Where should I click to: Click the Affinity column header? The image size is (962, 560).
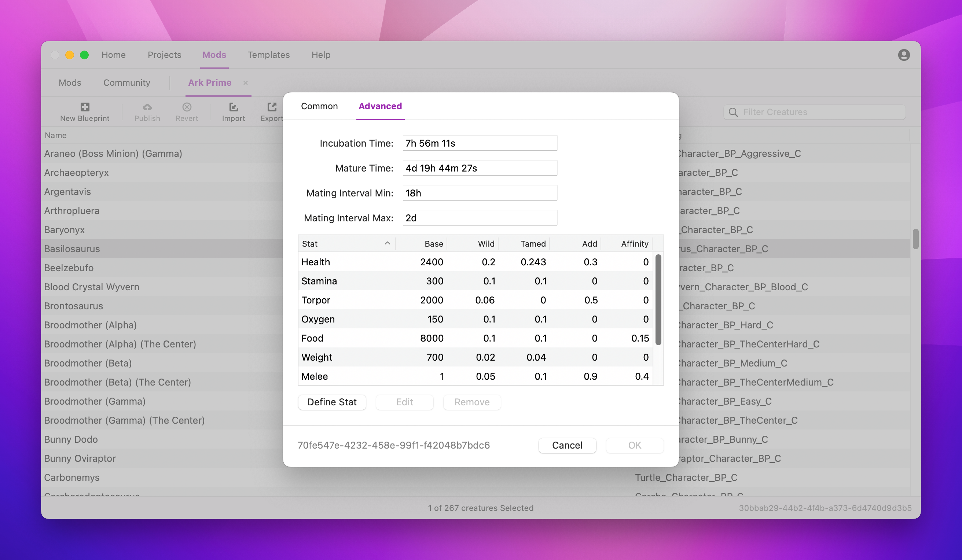click(x=634, y=244)
